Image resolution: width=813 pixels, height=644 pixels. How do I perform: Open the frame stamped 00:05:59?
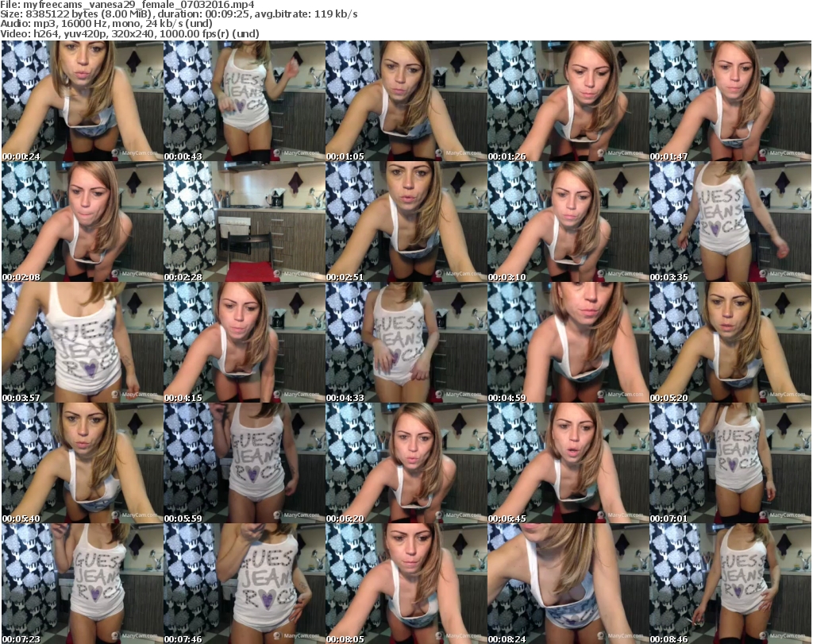(245, 464)
